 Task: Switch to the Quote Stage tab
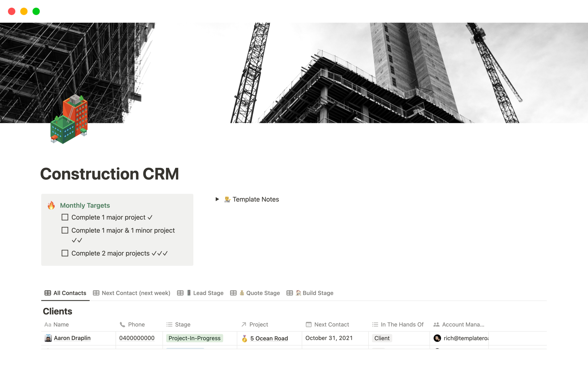point(262,293)
